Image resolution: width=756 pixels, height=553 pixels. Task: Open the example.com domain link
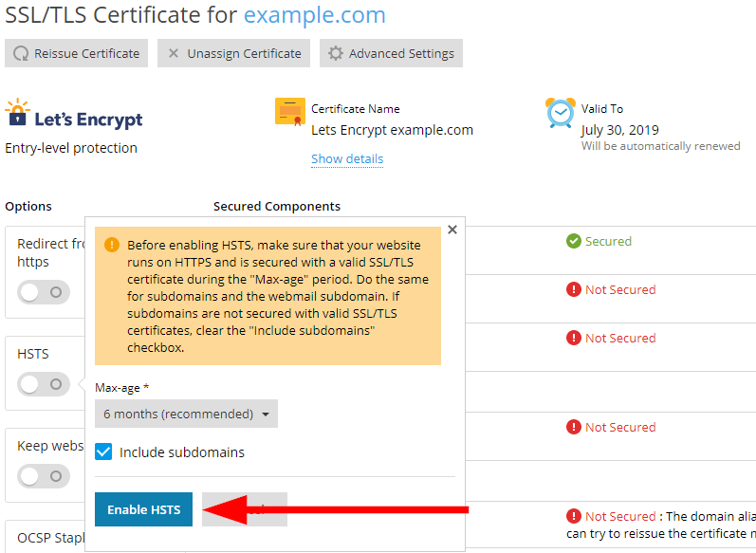click(315, 15)
